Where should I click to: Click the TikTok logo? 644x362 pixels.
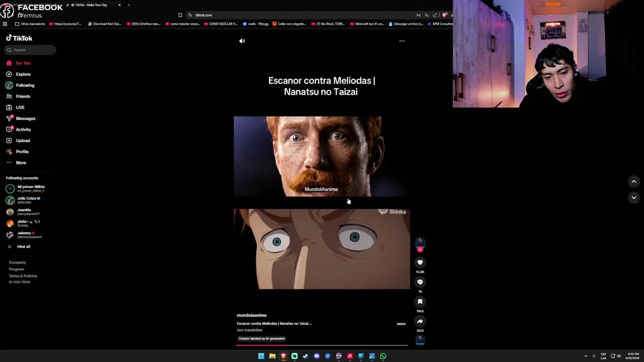click(19, 38)
